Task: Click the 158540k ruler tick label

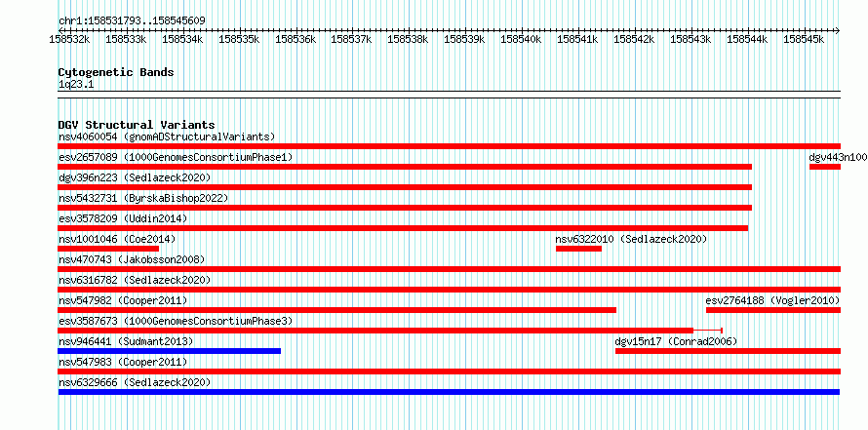Action: click(521, 39)
